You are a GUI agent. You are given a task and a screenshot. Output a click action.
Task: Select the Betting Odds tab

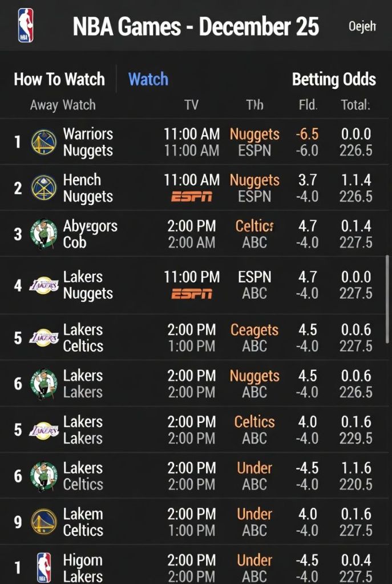pos(334,79)
